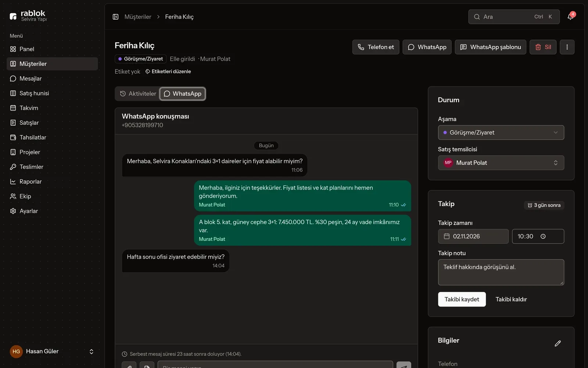Click Takibi kaldır
The image size is (588, 368).
[511, 299]
